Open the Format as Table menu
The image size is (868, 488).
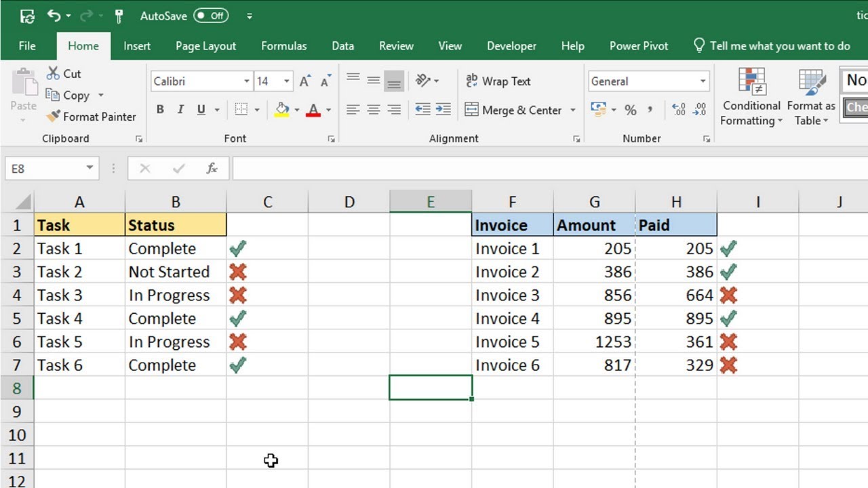click(x=812, y=97)
